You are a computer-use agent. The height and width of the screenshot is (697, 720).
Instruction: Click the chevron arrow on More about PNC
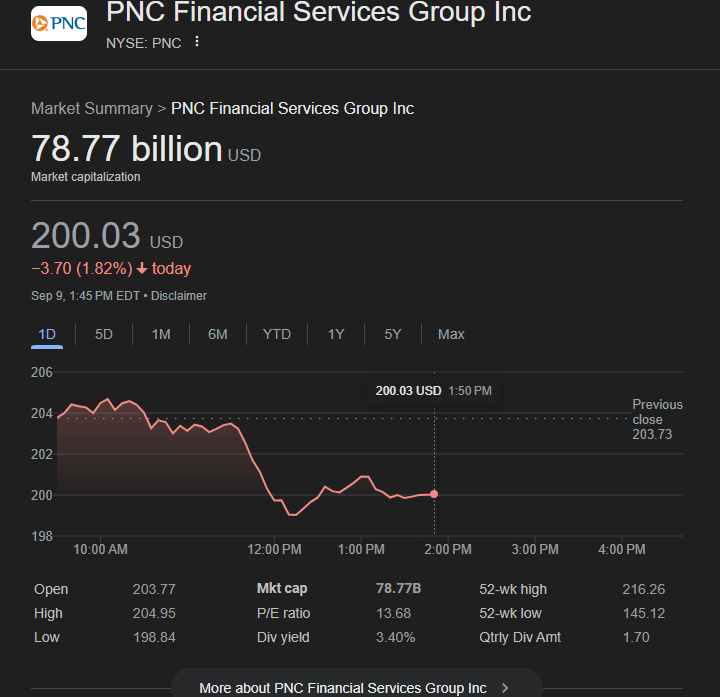[x=505, y=688]
